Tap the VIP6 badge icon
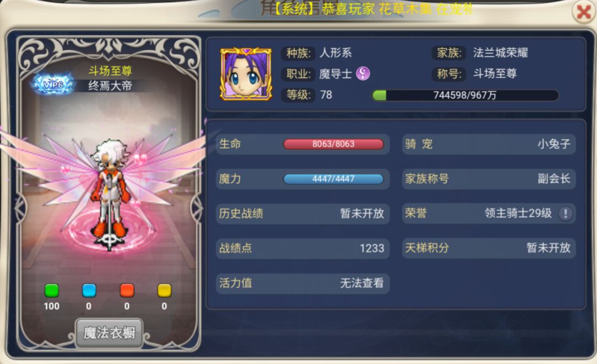The image size is (597, 364). 53,85
